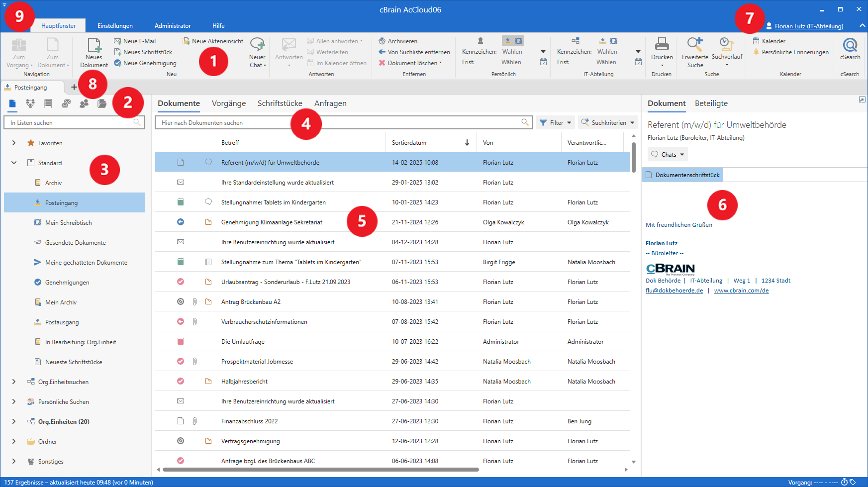Collapse the Standard tree node
This screenshot has height=487, width=868.
[14, 163]
